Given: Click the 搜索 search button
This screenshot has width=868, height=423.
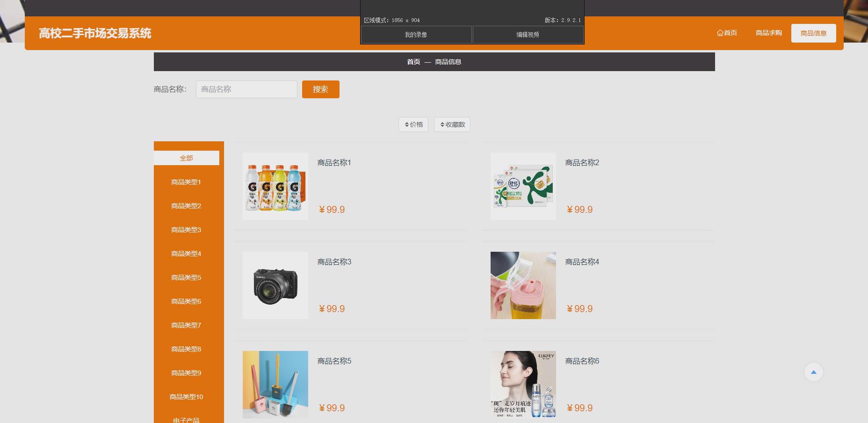Looking at the screenshot, I should pyautogui.click(x=320, y=89).
